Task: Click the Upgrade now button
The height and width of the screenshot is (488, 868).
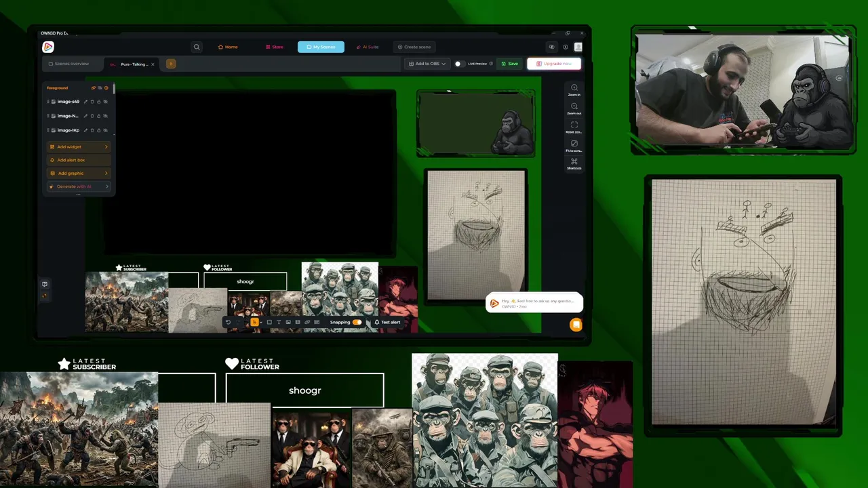Action: point(554,64)
